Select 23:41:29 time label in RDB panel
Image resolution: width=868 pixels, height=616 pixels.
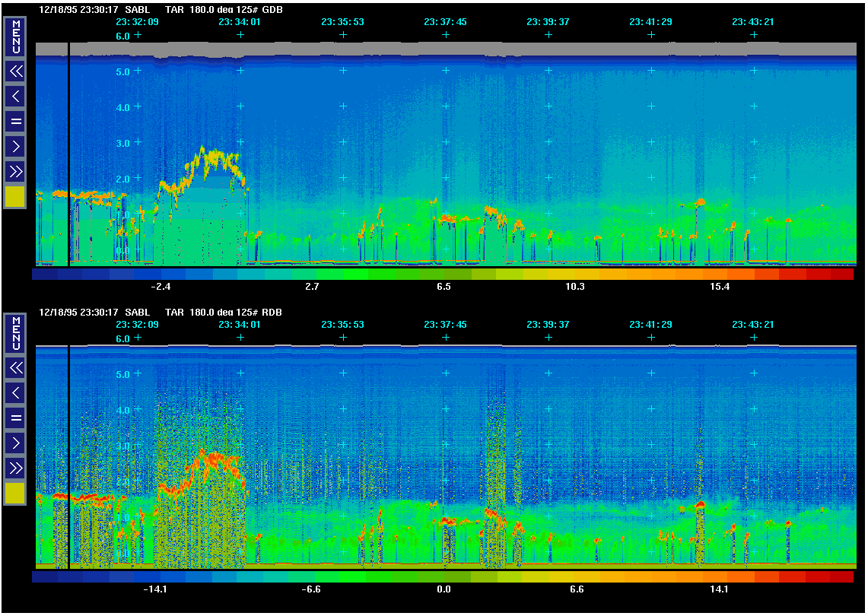click(x=650, y=325)
